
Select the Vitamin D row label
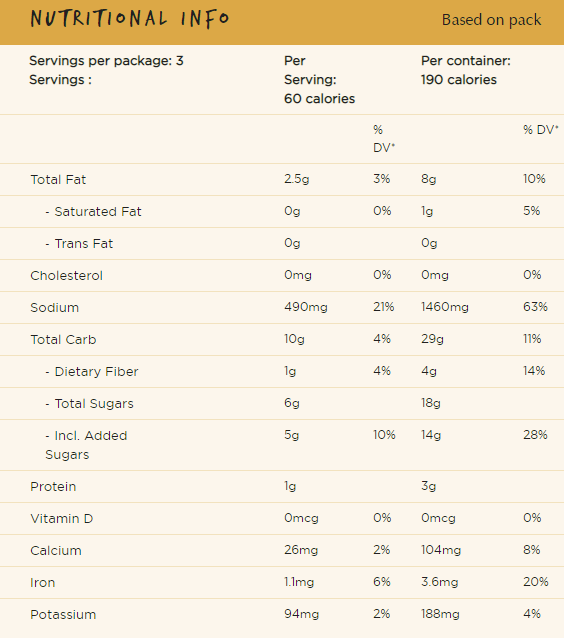click(62, 518)
